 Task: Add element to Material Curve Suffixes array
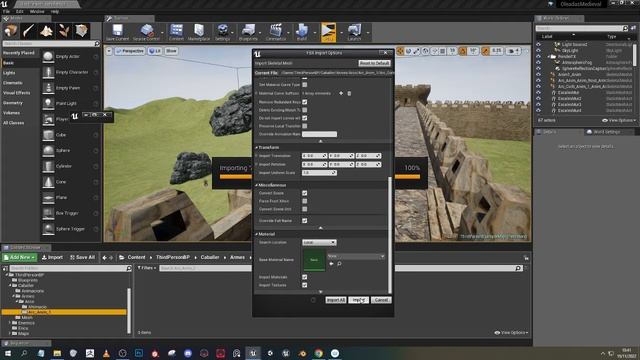tap(341, 93)
